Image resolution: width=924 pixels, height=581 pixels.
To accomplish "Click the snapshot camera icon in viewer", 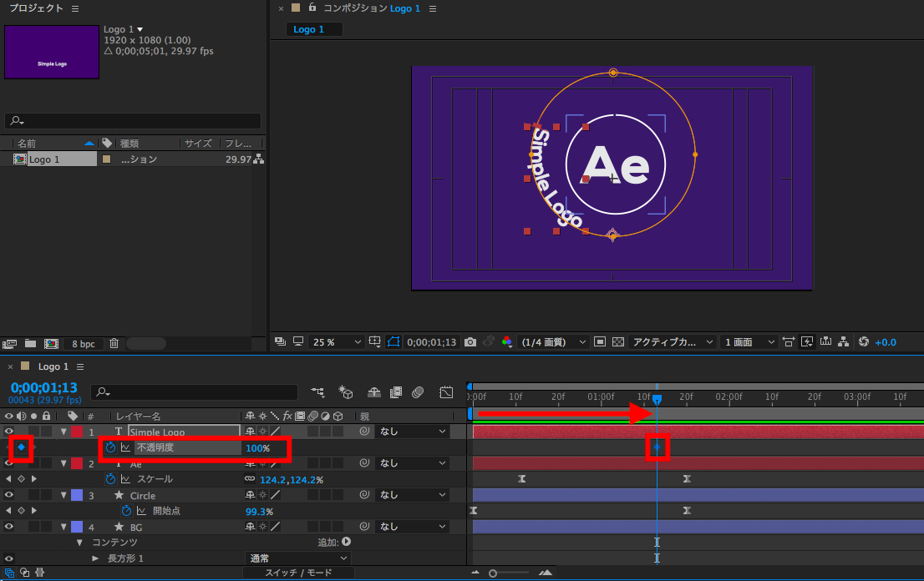I will coord(470,342).
